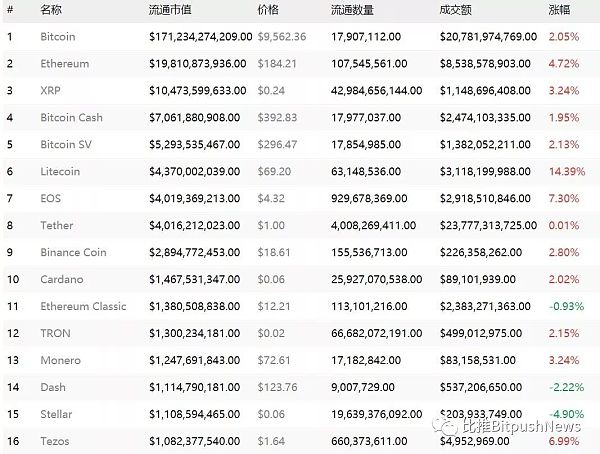This screenshot has width=600, height=454.
Task: Click Bitcoin's price $9,562.36
Action: (280, 37)
